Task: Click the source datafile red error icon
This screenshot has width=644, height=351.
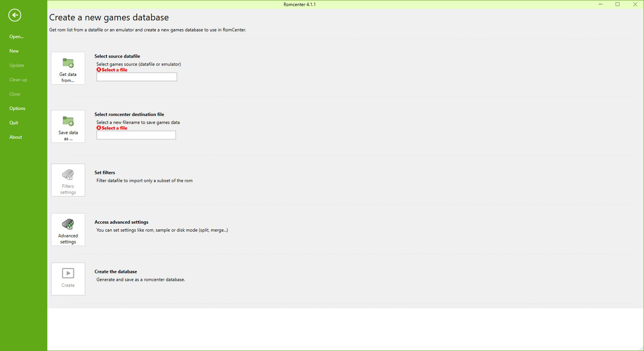Action: tap(99, 70)
